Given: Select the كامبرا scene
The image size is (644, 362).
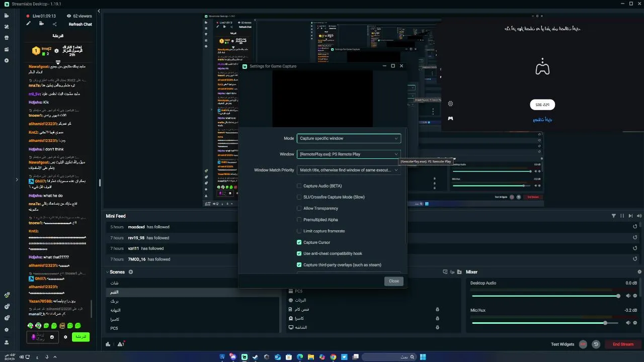Looking at the screenshot, I should [193, 319].
